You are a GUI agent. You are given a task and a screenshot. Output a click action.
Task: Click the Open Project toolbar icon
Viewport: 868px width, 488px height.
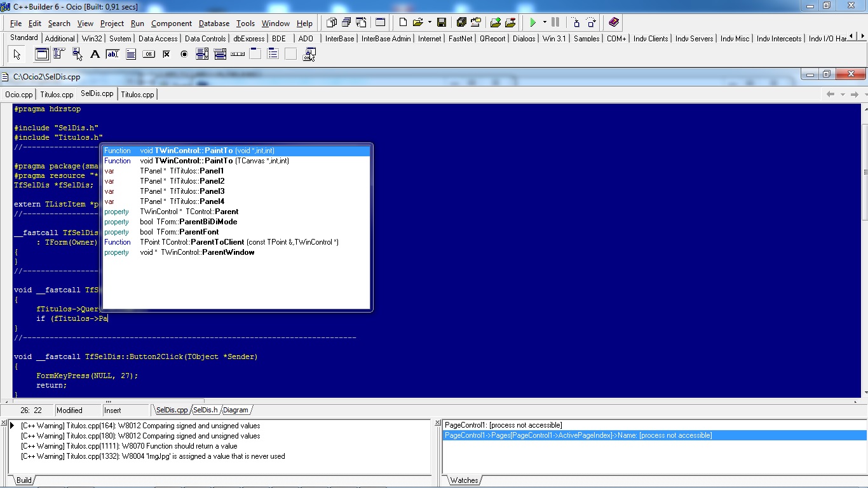475,23
